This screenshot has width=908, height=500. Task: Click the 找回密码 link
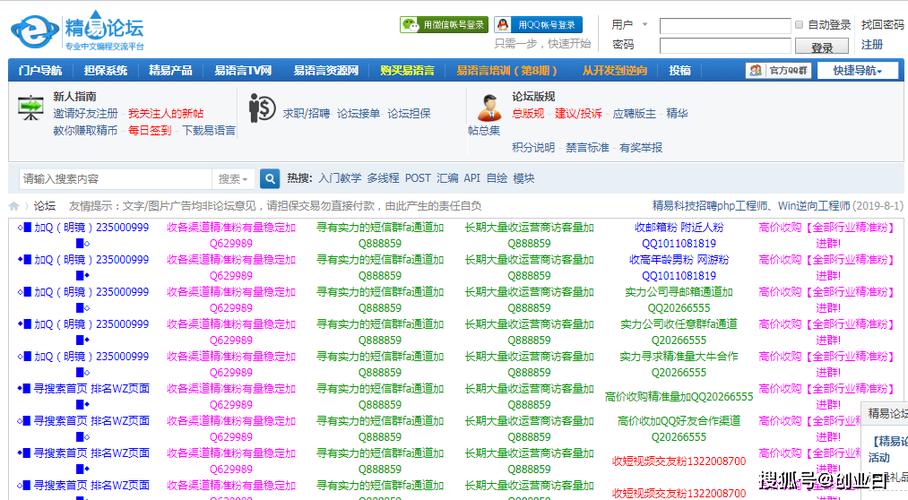(882, 24)
